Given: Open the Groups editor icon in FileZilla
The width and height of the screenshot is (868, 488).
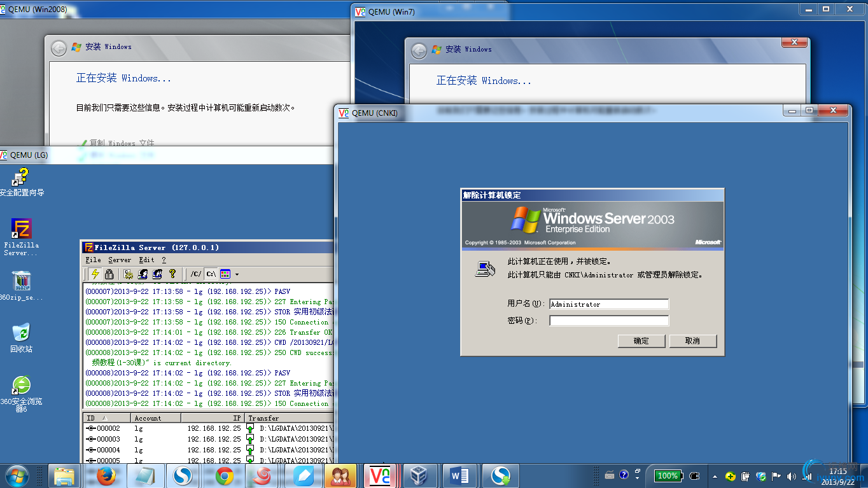Looking at the screenshot, I should coord(157,274).
